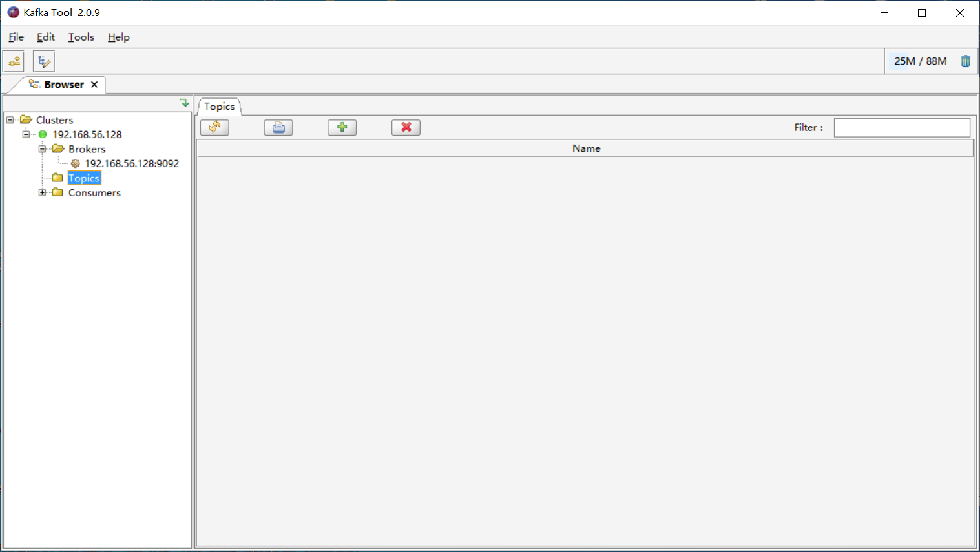This screenshot has height=552, width=980.
Task: Click the Topics folder icon in the tree
Action: coord(58,178)
